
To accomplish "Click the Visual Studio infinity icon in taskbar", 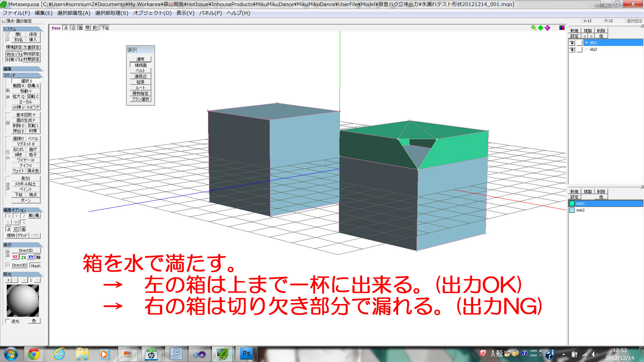I will [199, 354].
